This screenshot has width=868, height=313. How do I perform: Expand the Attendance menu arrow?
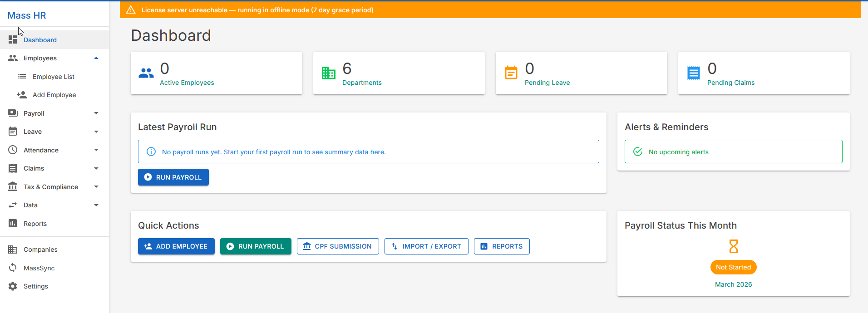pyautogui.click(x=96, y=150)
